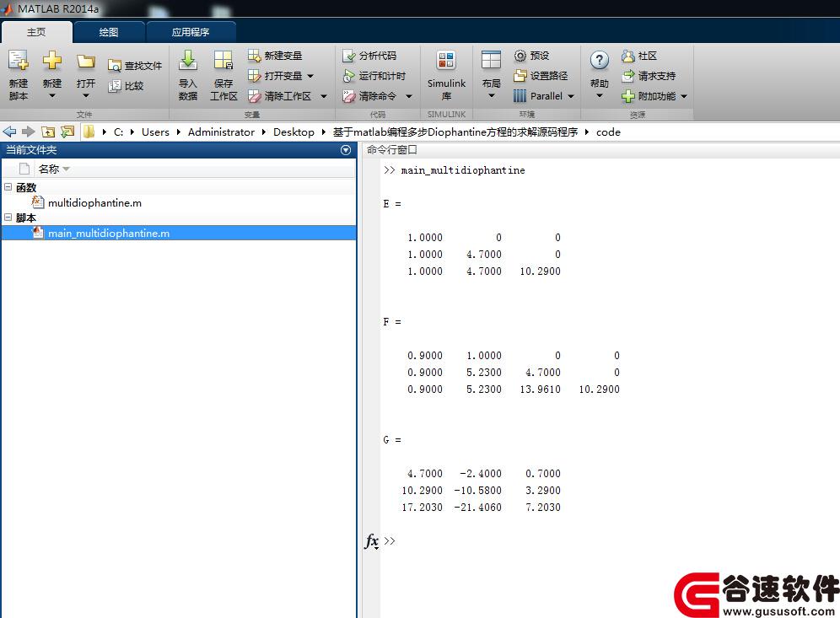Screen dimensions: 840x618
Task: Click the browse for folder icon
Action: (x=67, y=132)
